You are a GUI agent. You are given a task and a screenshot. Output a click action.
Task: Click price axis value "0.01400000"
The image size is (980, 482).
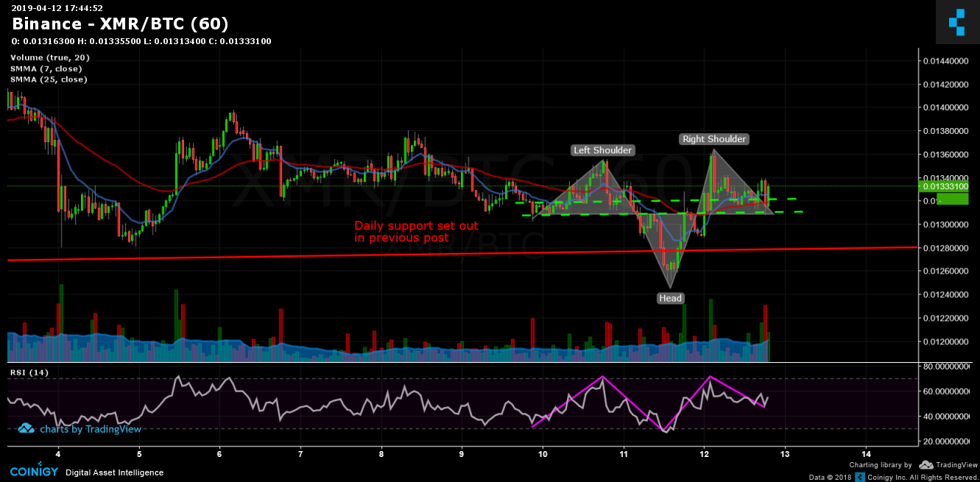tap(947, 107)
